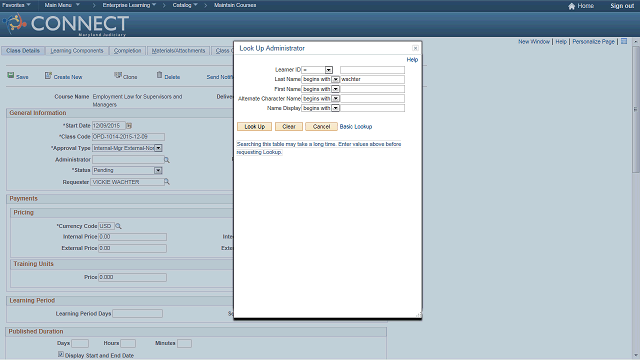The width and height of the screenshot is (640, 360).
Task: Click the Sign out link
Action: click(x=622, y=6)
